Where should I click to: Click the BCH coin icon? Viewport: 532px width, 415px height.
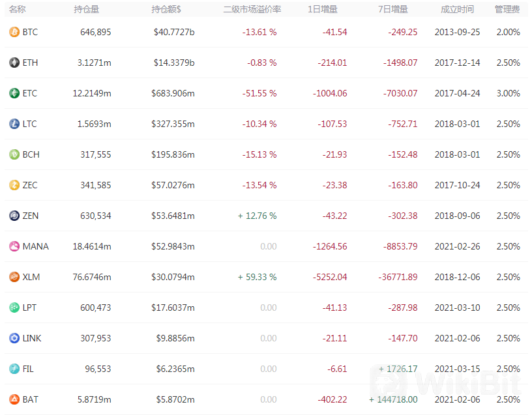14,154
